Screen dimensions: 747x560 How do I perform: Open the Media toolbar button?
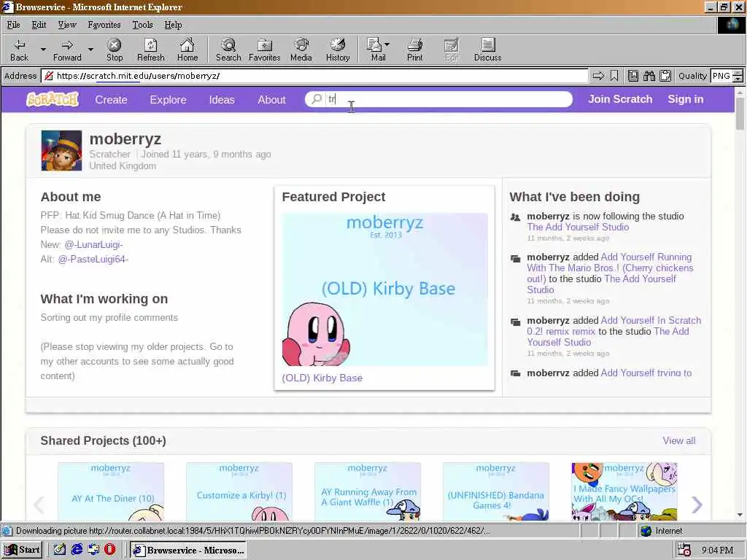[x=301, y=50]
